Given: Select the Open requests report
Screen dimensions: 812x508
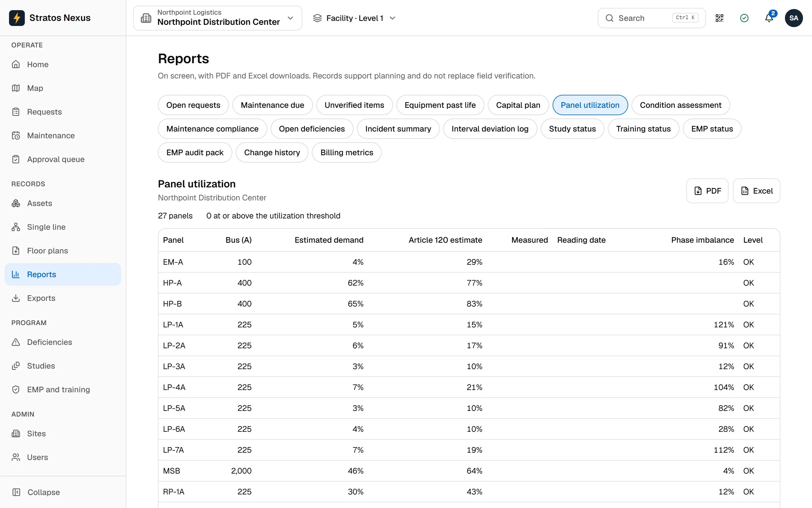Looking at the screenshot, I should coord(193,105).
